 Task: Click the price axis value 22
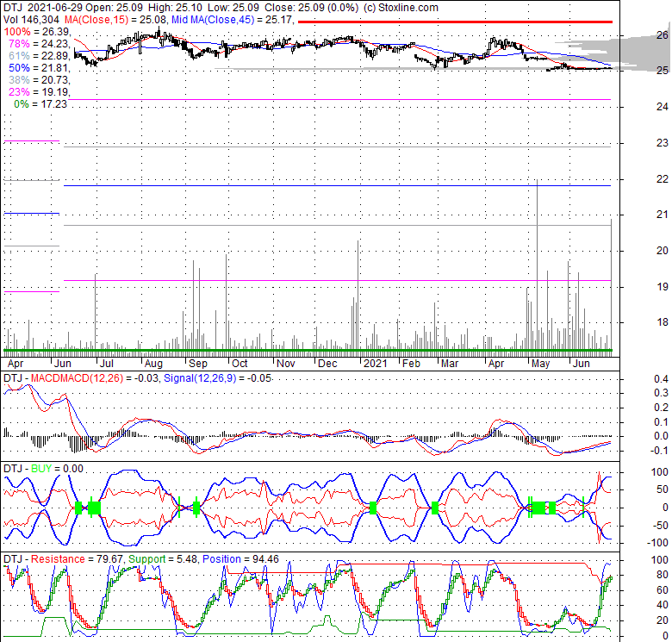pyautogui.click(x=663, y=178)
